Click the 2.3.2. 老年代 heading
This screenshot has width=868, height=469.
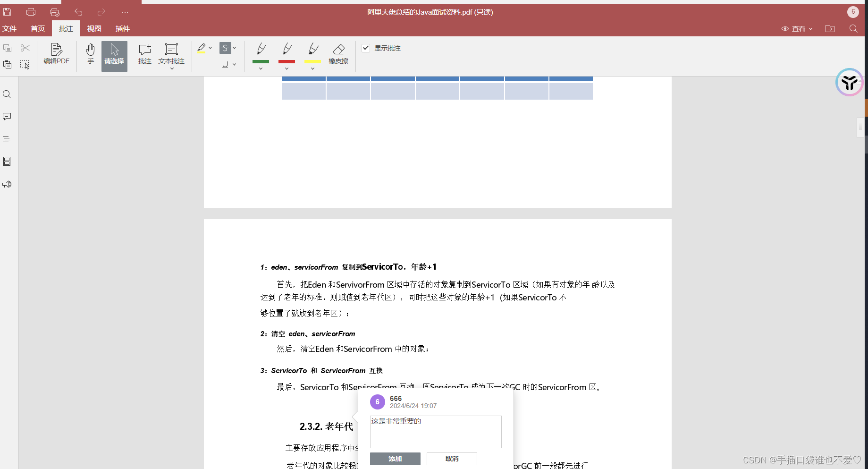click(326, 426)
